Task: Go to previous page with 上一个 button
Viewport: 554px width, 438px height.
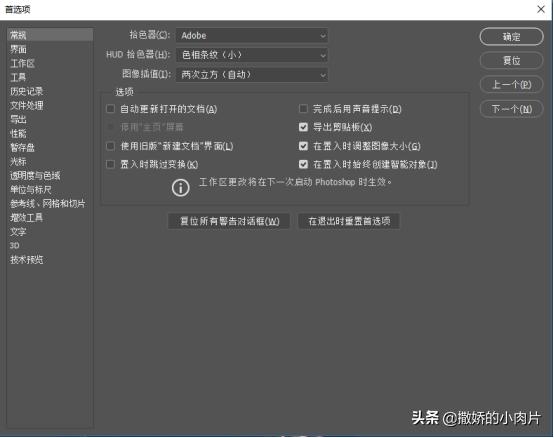Action: coord(511,84)
